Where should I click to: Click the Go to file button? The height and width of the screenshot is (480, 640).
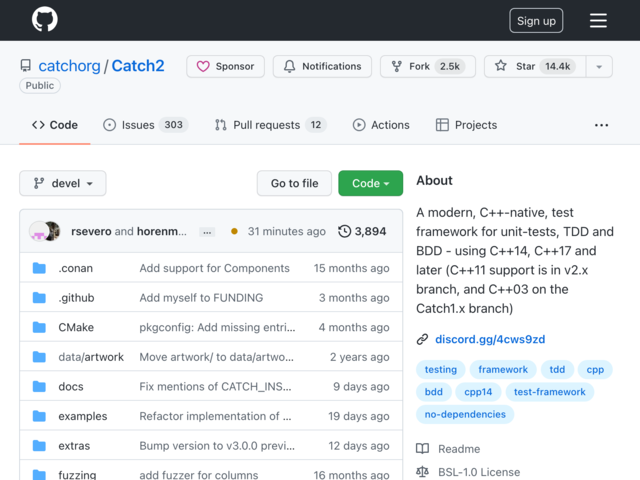[x=294, y=183]
